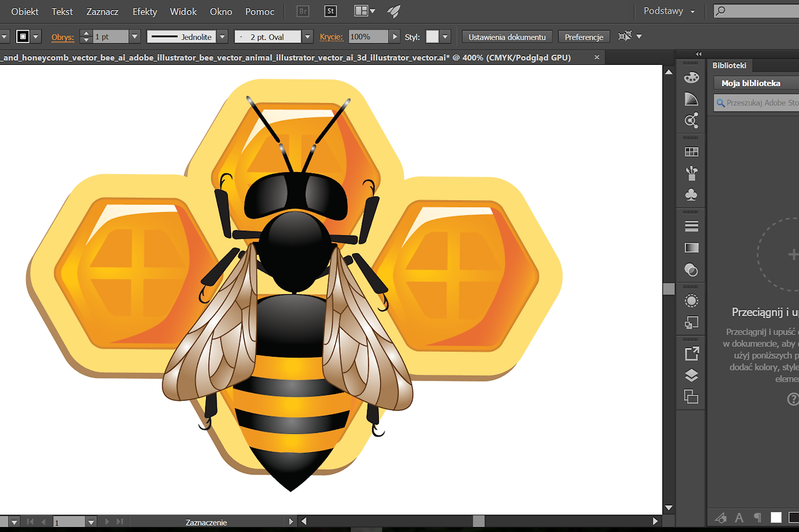The image size is (799, 532).
Task: Click the align to selection icon in control bar
Action: pyautogui.click(x=625, y=36)
